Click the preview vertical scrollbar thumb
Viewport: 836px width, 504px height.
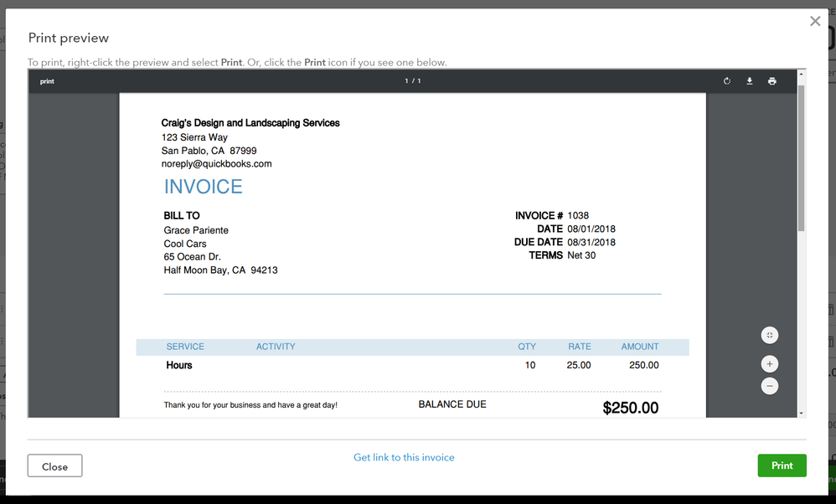(801, 157)
